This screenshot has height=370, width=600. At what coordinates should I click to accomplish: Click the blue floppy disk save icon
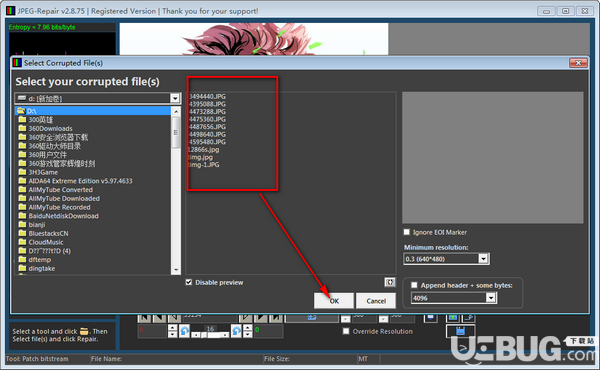[x=460, y=331]
